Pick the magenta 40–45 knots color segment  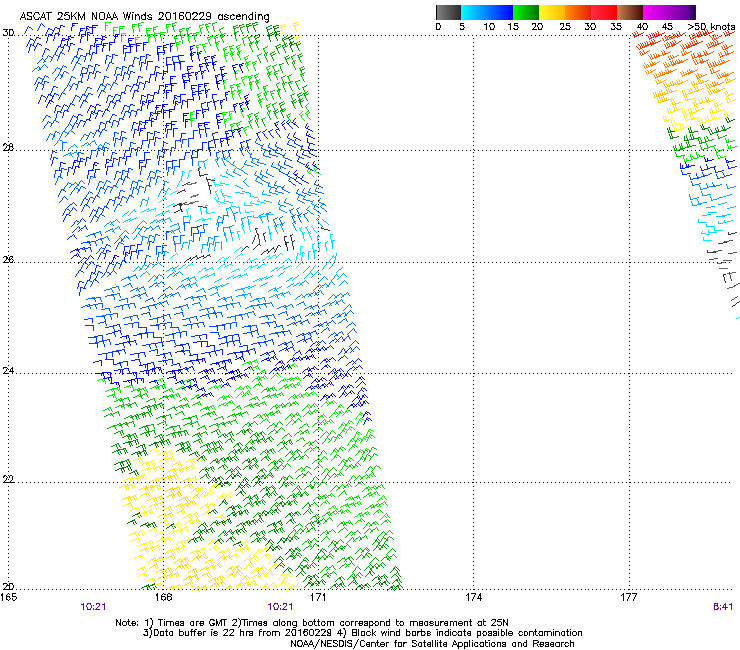[656, 12]
